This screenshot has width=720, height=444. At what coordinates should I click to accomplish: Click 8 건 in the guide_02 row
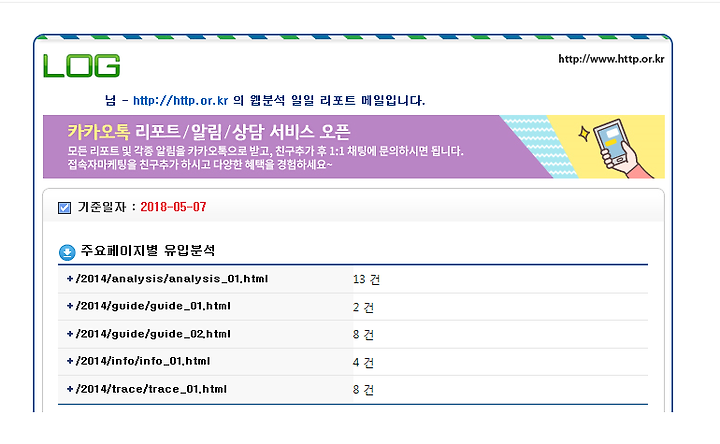point(363,335)
